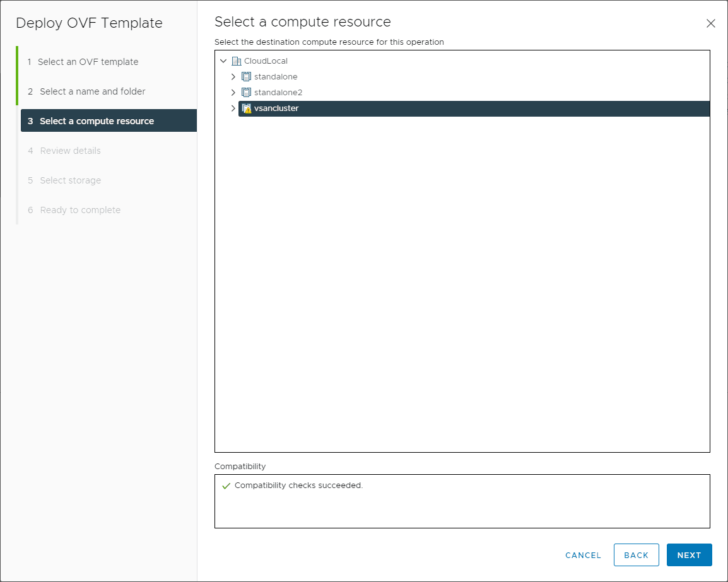The width and height of the screenshot is (728, 582).
Task: Go to step 2 Select a name and folder
Action: pos(92,91)
